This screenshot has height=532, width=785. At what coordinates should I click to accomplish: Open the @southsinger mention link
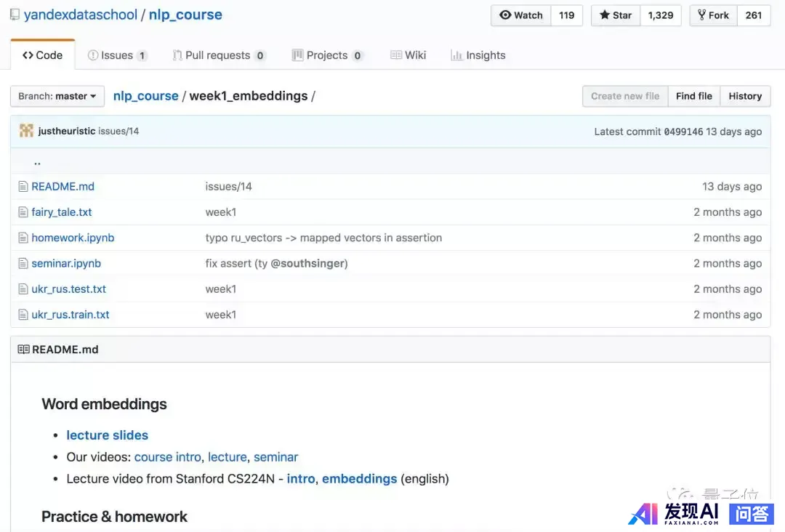(x=307, y=263)
